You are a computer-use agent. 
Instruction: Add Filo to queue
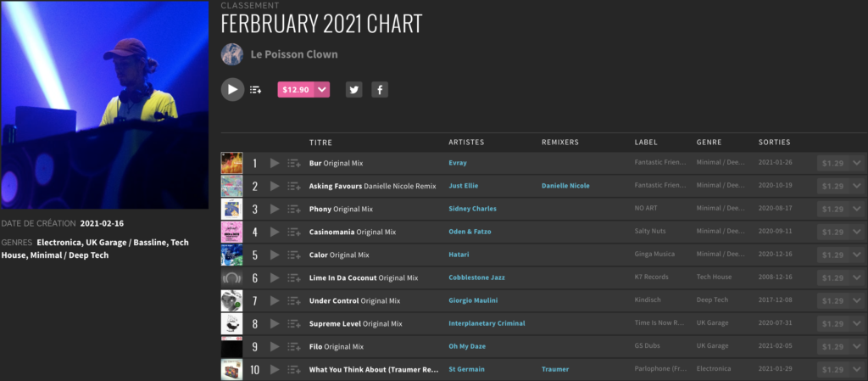294,347
